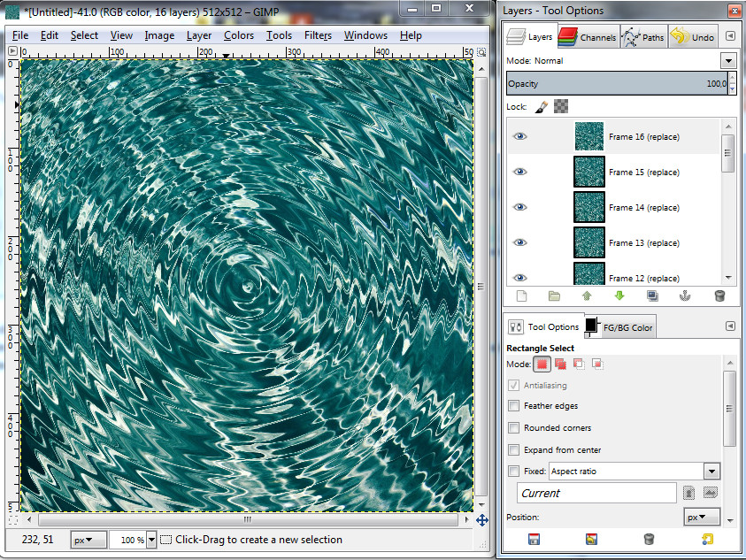Anchor the floating layer
This screenshot has width=746, height=560.
point(685,296)
